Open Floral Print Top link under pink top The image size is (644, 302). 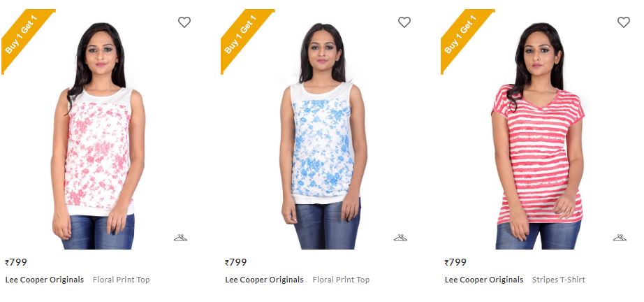(x=121, y=280)
